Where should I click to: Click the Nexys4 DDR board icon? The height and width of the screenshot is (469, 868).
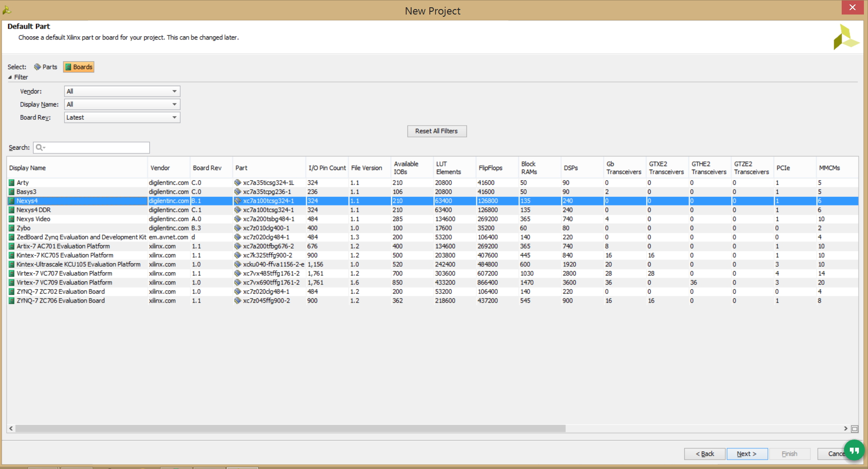click(12, 210)
